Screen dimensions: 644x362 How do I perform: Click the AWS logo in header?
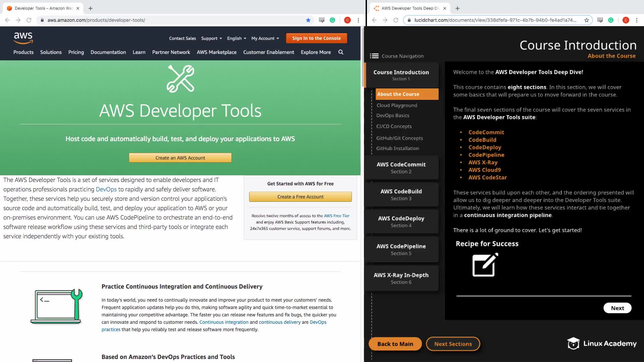pos(23,38)
